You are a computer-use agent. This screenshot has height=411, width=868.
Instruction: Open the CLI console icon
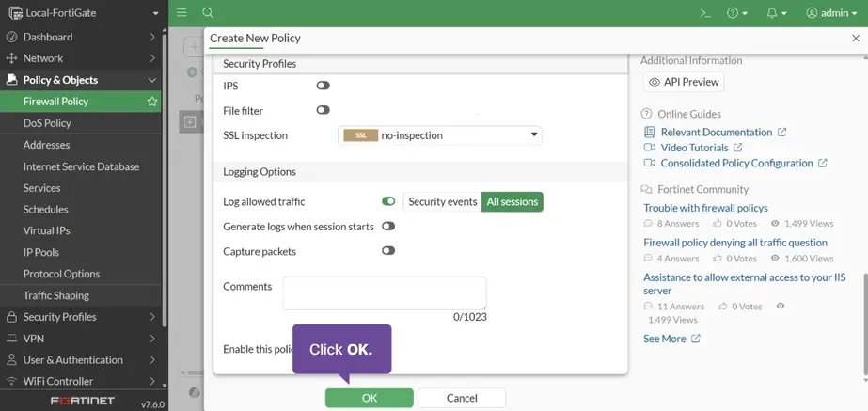click(705, 13)
